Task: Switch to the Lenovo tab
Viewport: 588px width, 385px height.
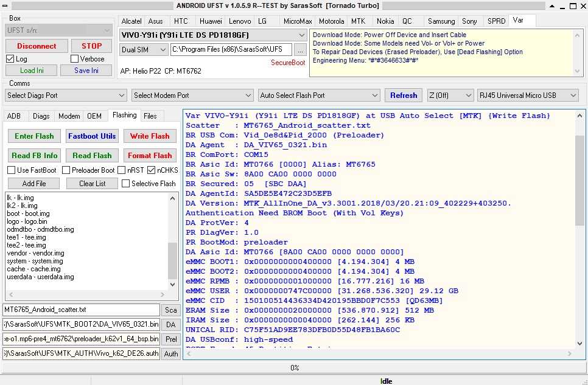Action: (240, 21)
